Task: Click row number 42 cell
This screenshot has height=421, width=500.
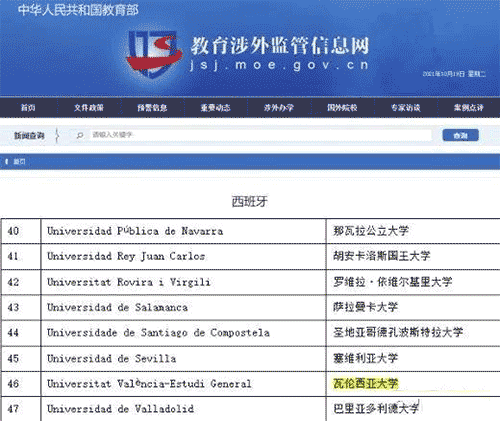Action: tap(21, 282)
